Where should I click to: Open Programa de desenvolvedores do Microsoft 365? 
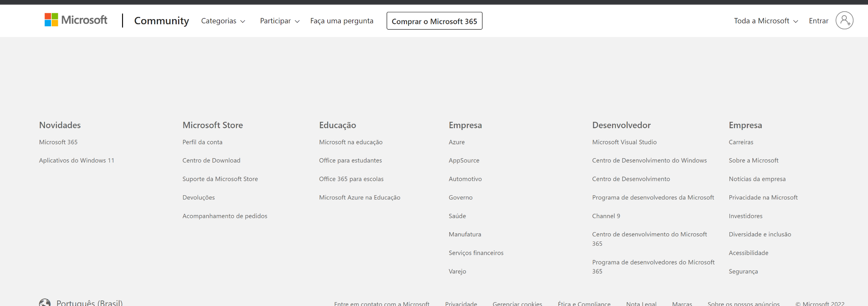[x=654, y=267]
